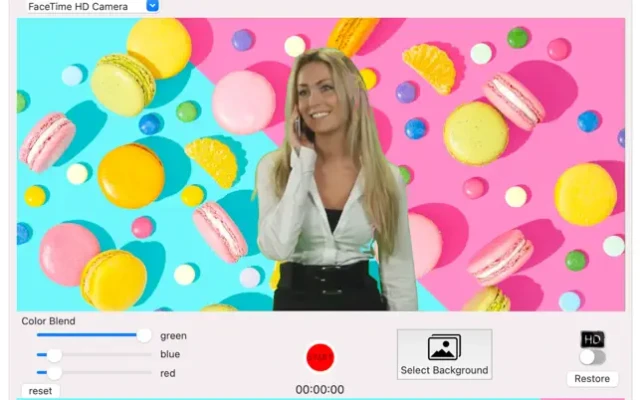
Task: Click the blue slider label text
Action: 170,354
